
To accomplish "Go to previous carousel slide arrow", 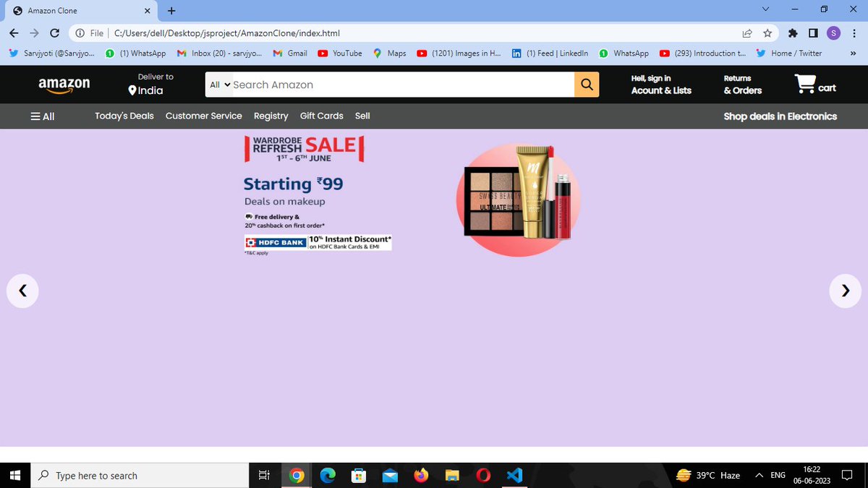I will (22, 291).
